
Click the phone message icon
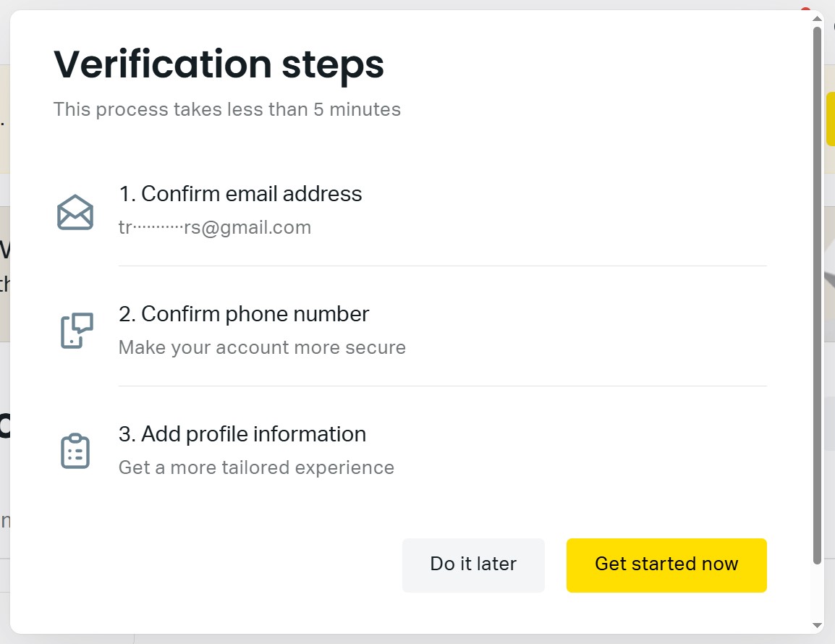coord(76,331)
